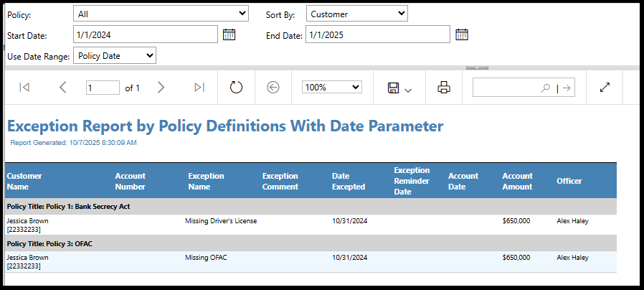Print the exception report

coord(444,88)
